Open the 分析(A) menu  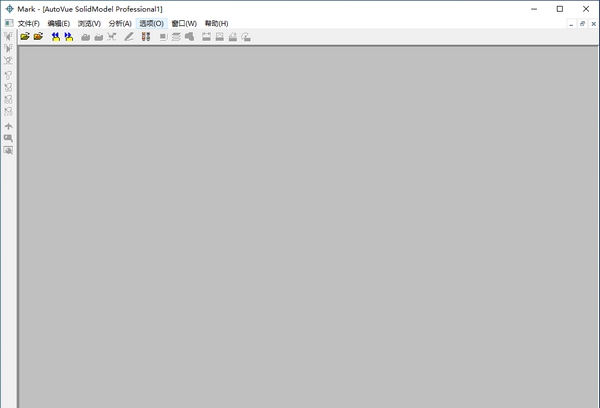click(120, 23)
